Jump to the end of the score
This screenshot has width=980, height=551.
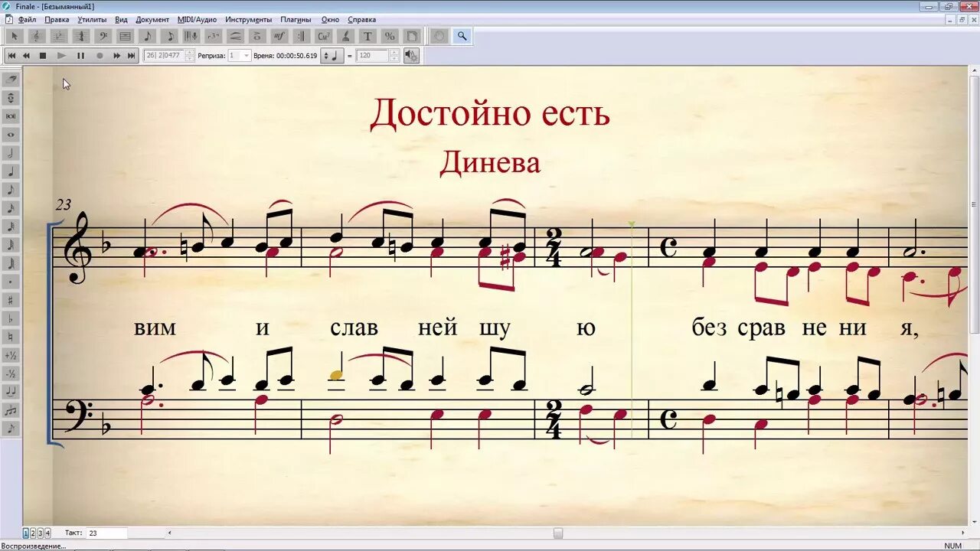[x=131, y=56]
